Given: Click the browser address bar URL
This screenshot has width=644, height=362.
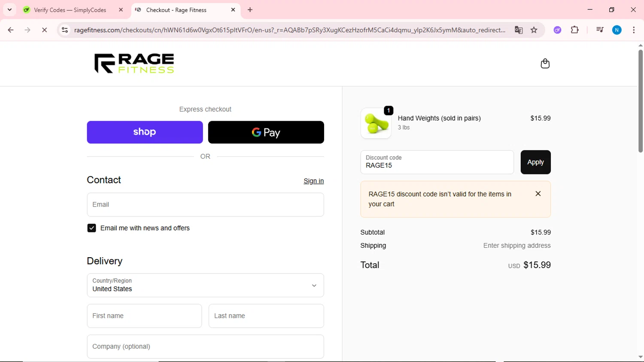Looking at the screenshot, I should [x=290, y=30].
